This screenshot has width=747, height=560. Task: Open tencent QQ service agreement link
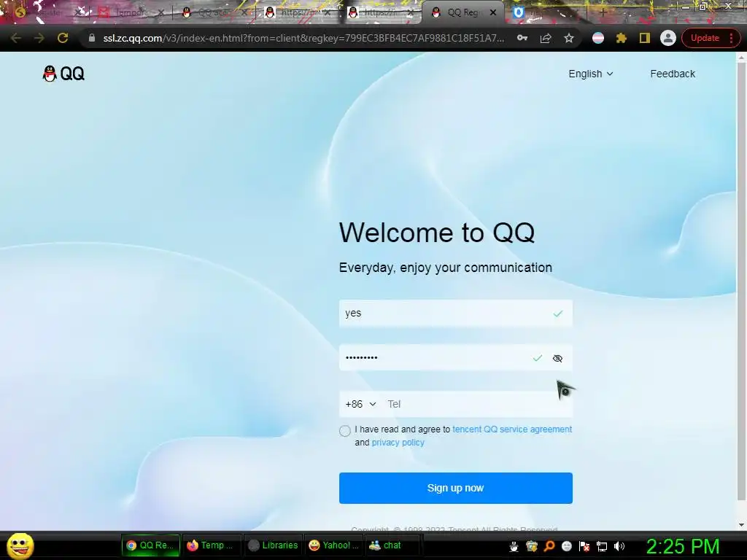(x=512, y=429)
